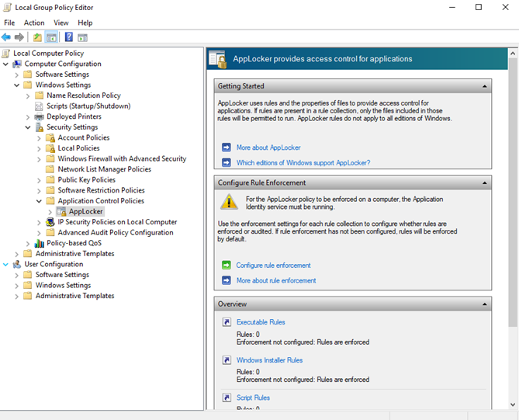519x420 pixels.
Task: Expand the AppLocker node
Action: tap(50, 212)
